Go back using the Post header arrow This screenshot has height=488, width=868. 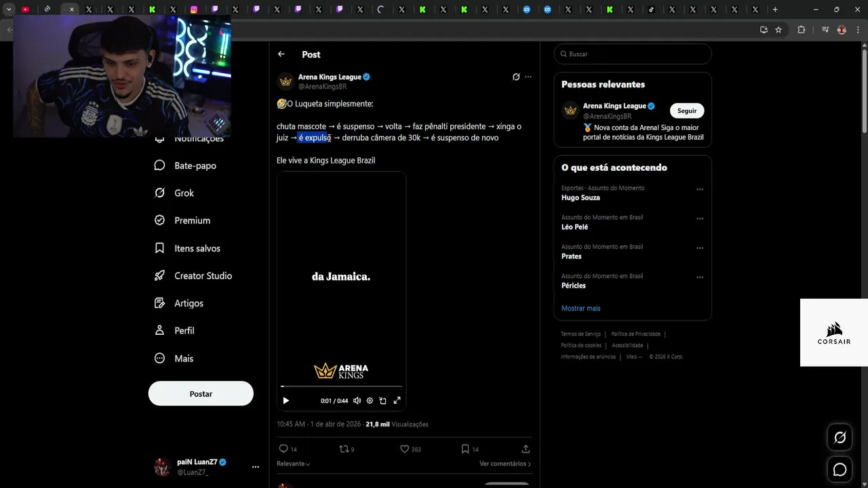281,54
